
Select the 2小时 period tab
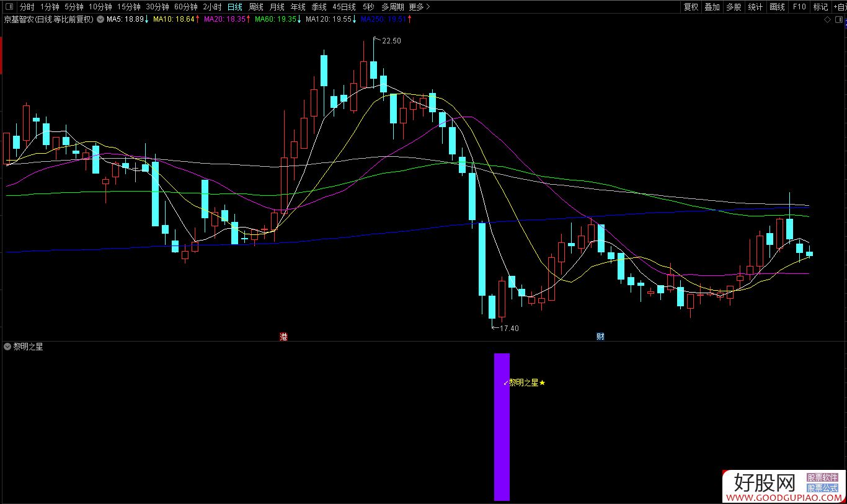pyautogui.click(x=212, y=7)
